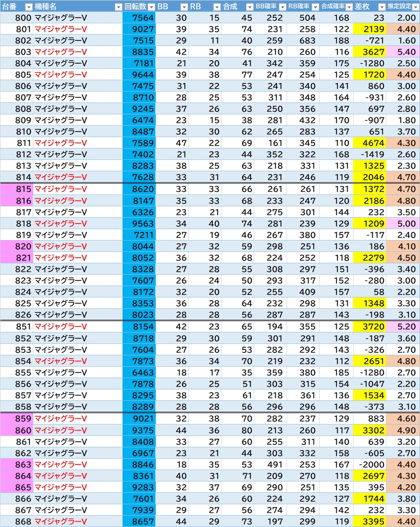The image size is (420, 527).
Task: Select machine number cell 857
Action: point(16,395)
